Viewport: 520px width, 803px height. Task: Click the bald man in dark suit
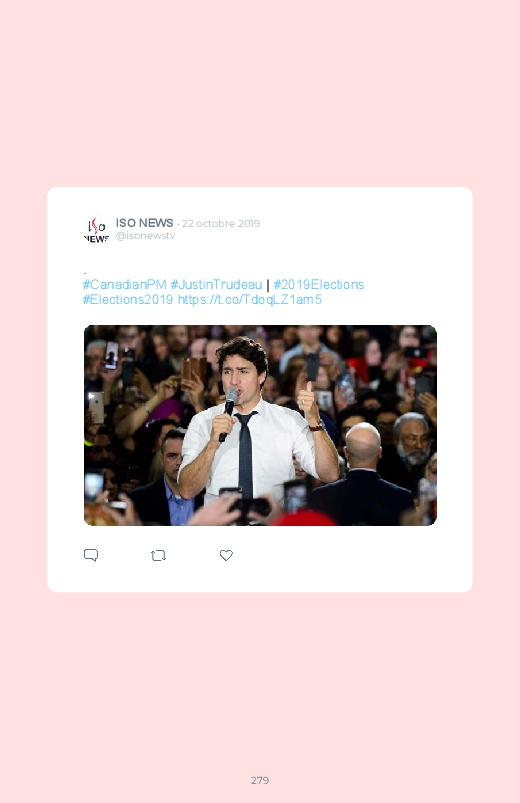click(362, 474)
